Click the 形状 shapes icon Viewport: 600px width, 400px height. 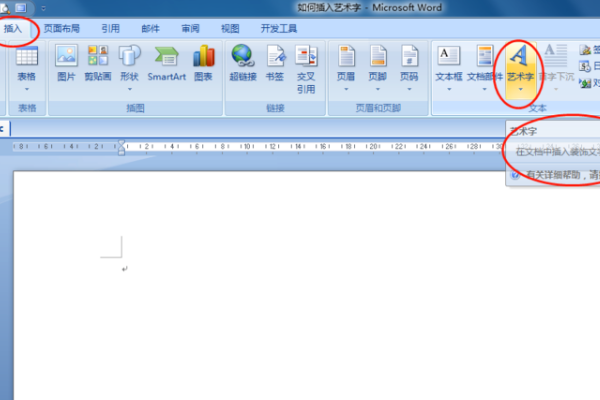coord(129,56)
